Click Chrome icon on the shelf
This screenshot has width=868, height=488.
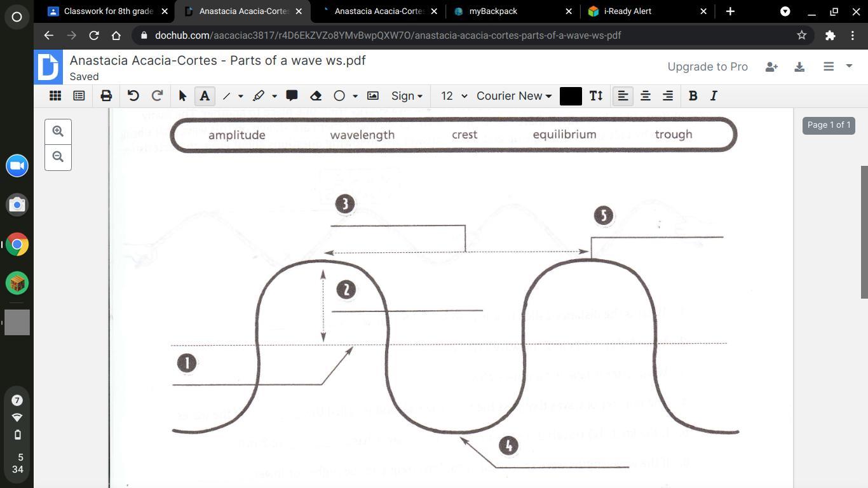click(17, 244)
